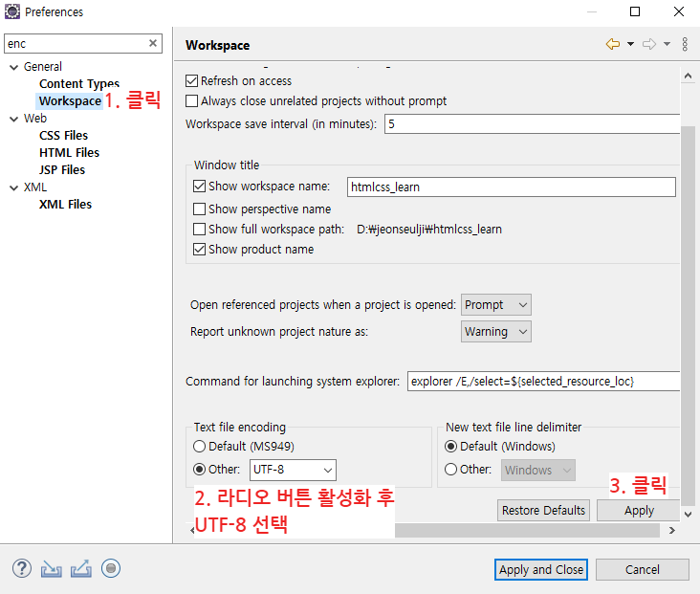Click the Oomph preference recorder icon
Image resolution: width=700 pixels, height=594 pixels.
111,568
